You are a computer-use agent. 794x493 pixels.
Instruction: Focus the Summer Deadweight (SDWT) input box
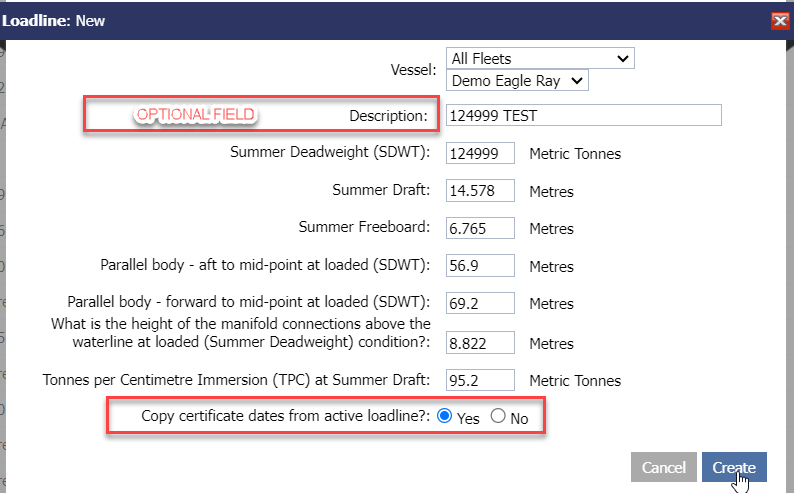click(480, 153)
